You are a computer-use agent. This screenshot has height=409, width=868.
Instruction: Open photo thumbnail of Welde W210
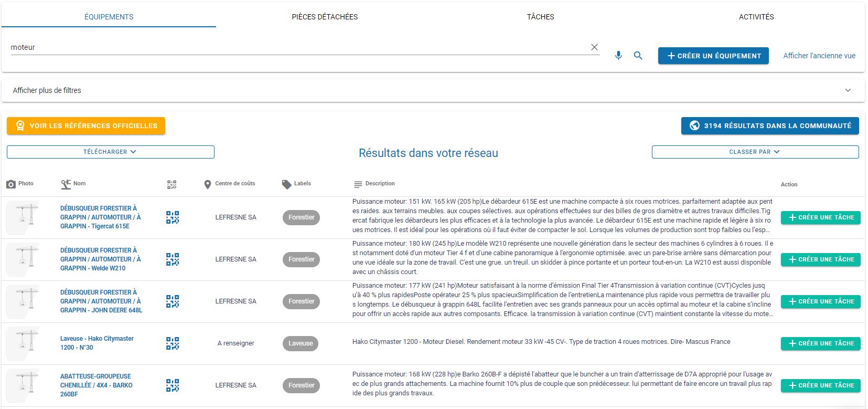(x=23, y=259)
